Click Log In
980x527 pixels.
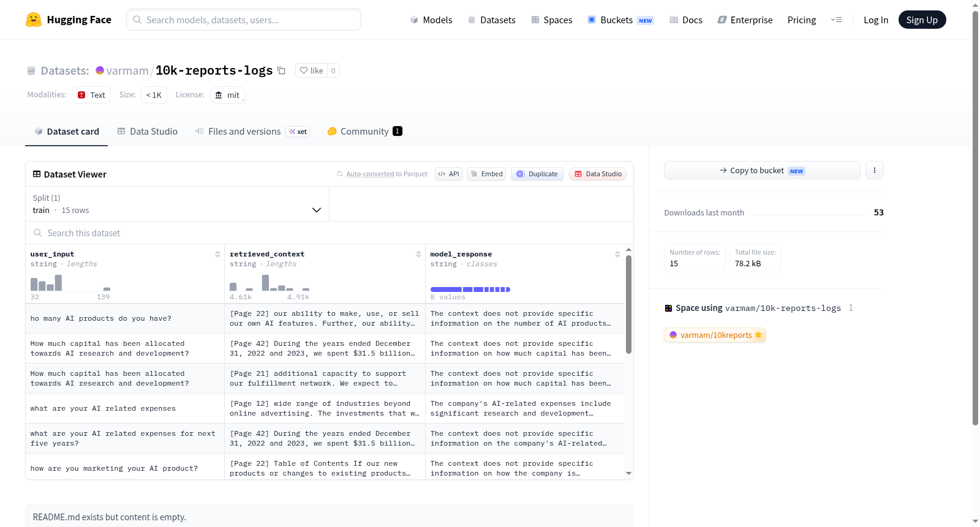pyautogui.click(x=876, y=20)
